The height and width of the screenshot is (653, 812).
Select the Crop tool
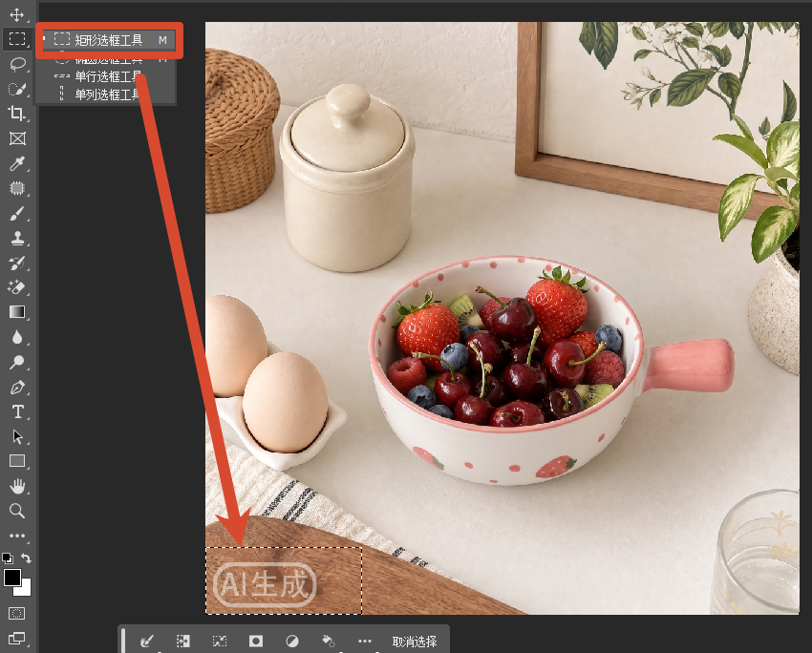pyautogui.click(x=16, y=114)
